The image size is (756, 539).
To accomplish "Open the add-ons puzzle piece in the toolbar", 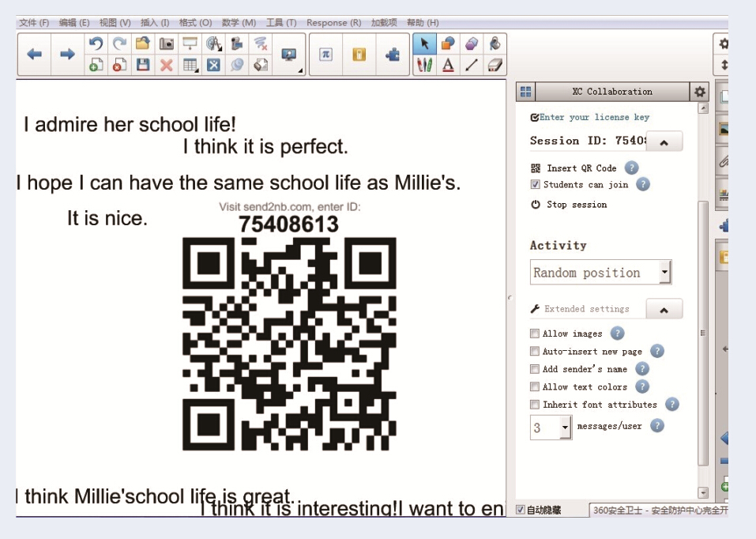I will coord(393,54).
